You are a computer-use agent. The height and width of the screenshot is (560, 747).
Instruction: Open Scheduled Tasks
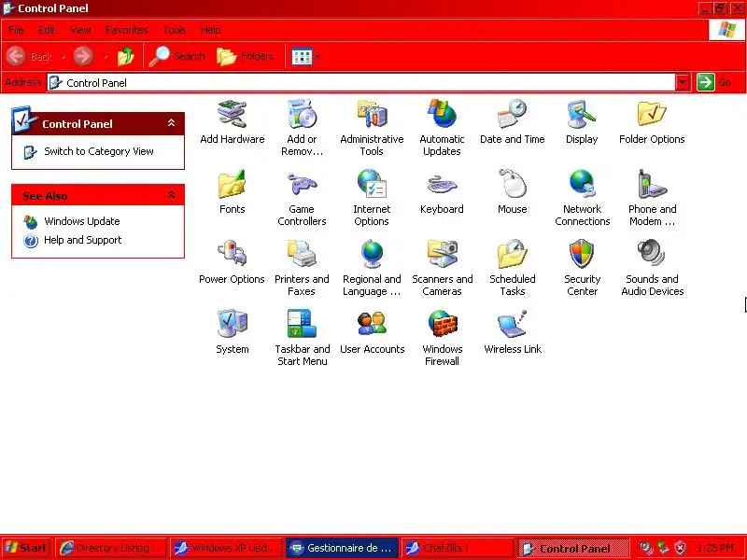(512, 268)
